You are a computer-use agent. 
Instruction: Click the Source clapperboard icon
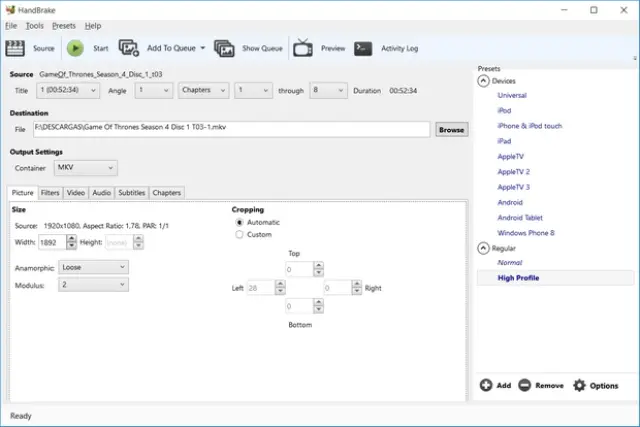point(18,47)
